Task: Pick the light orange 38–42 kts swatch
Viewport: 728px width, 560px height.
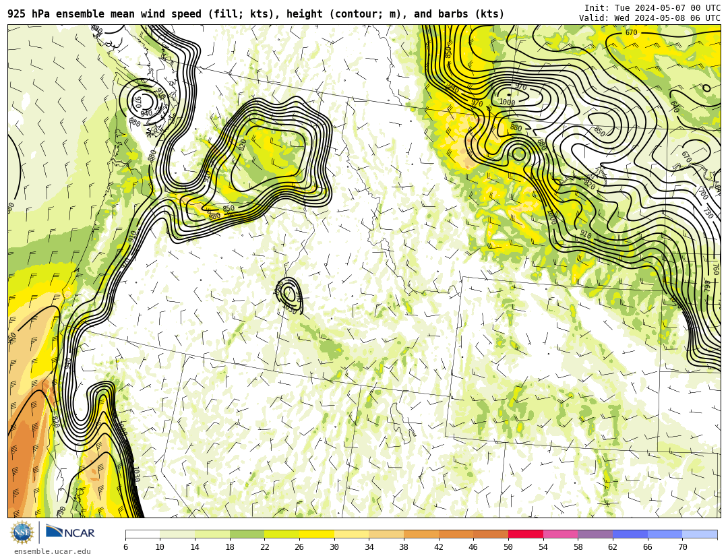Action: (421, 534)
